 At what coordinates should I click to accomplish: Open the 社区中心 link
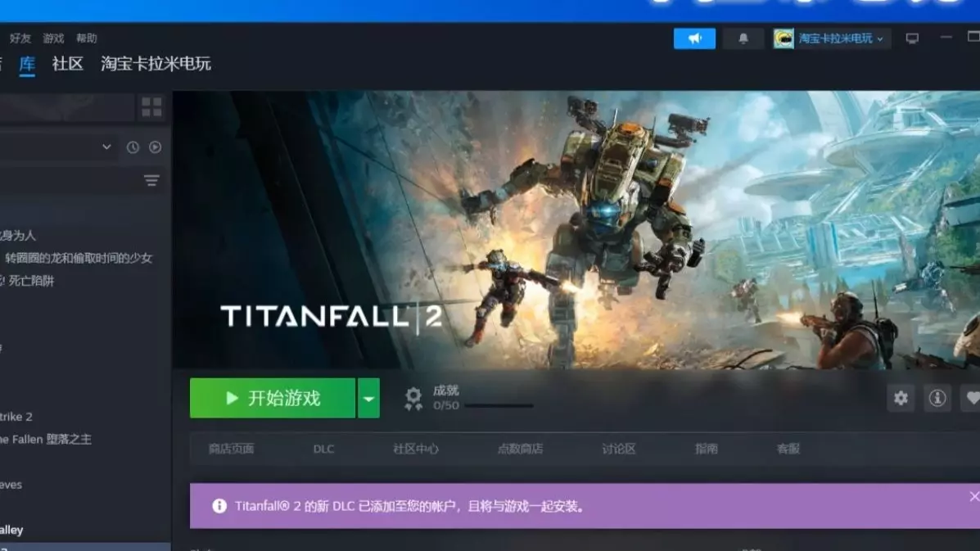pos(416,449)
